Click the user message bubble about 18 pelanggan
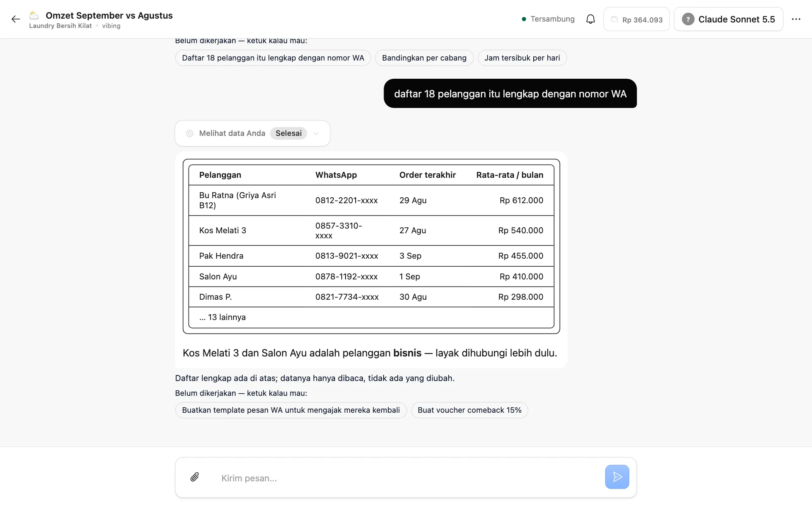The image size is (812, 508). 510,94
